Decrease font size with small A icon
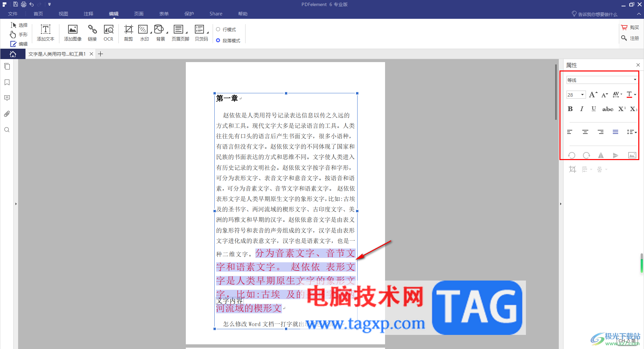This screenshot has height=349, width=644. pos(604,95)
